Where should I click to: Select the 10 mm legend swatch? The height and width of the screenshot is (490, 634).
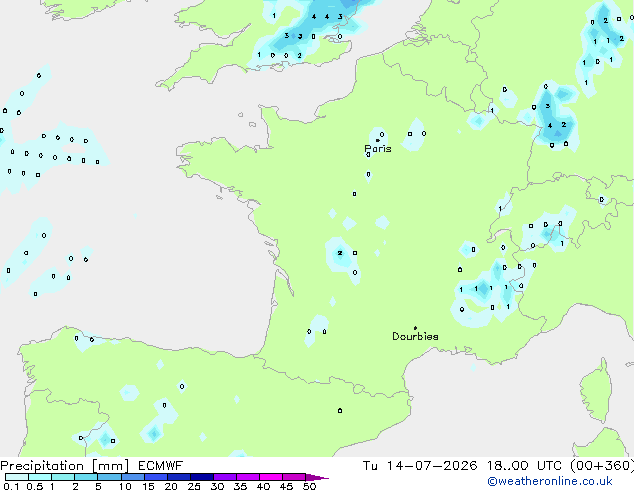[x=133, y=477]
